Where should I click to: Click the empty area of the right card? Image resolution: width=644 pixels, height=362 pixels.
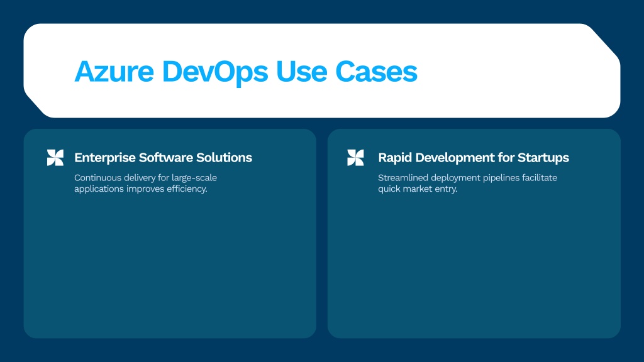[x=474, y=270]
